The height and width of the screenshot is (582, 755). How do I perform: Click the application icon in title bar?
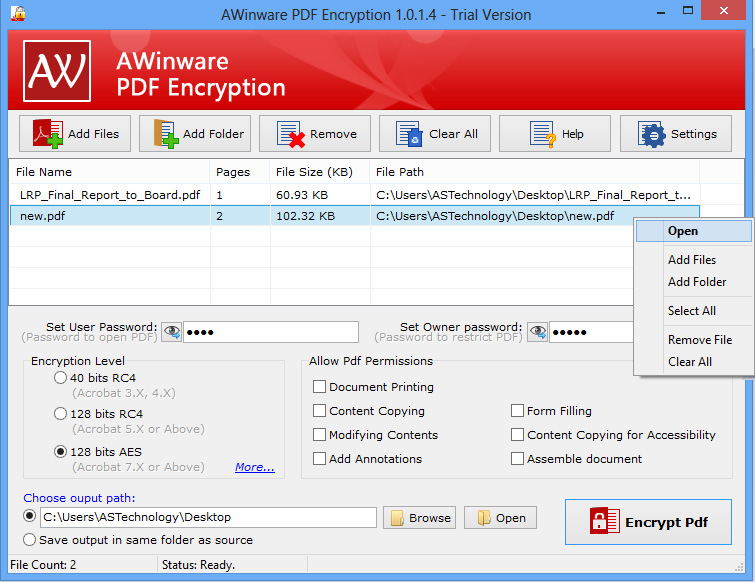pos(18,13)
